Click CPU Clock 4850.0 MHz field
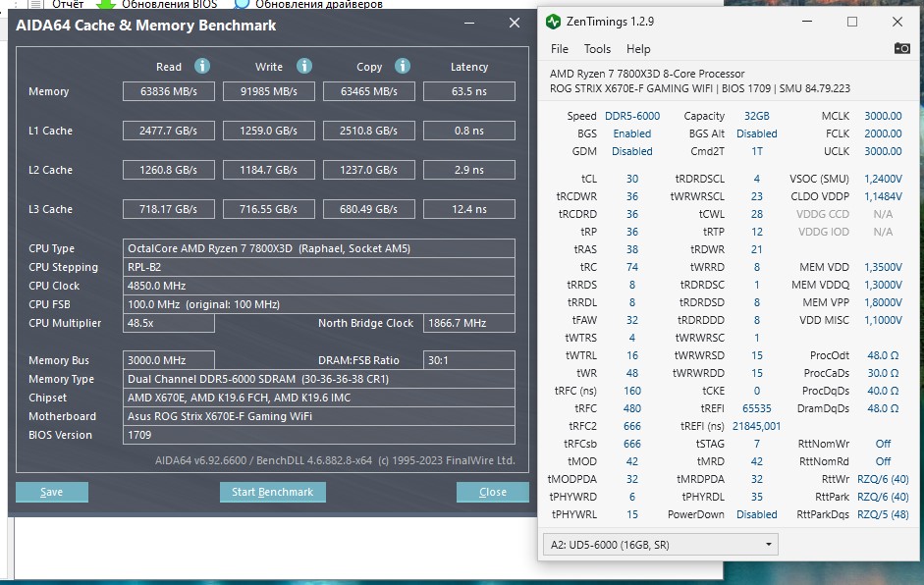Screen dimensions: 924x585 coord(319,285)
